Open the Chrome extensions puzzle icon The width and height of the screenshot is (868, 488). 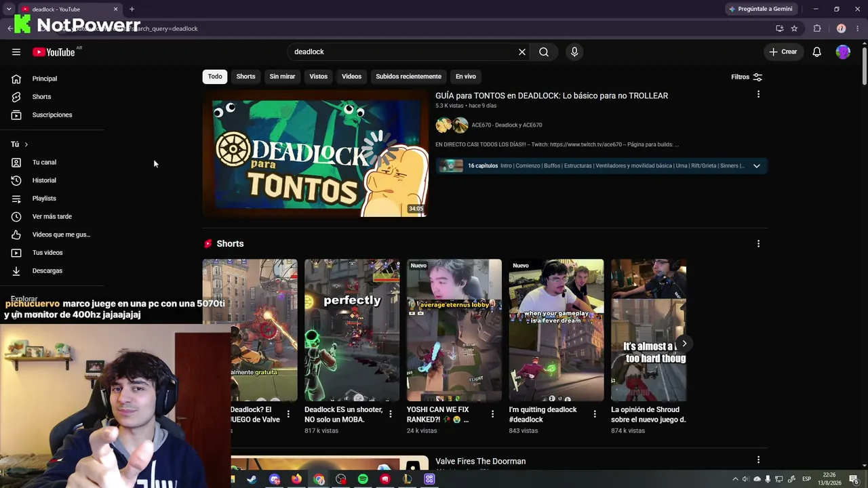(x=817, y=28)
